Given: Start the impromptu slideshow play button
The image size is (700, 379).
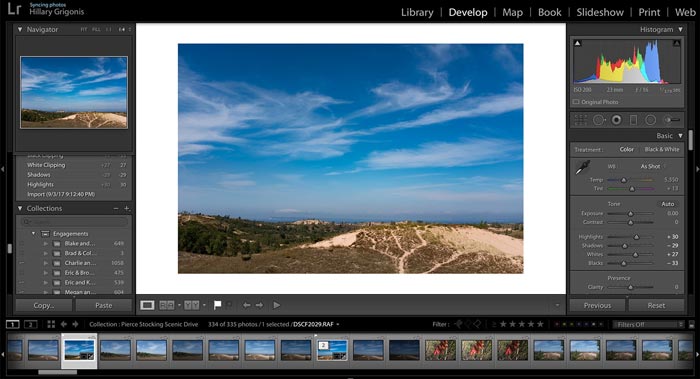Looking at the screenshot, I should coord(277,305).
